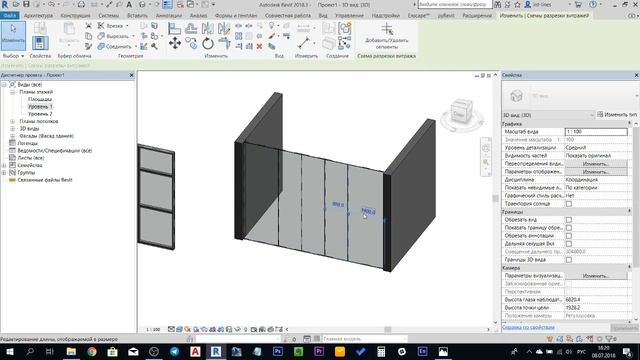This screenshot has height=360, width=640.
Task: Open the 3D вид type selector dropdown
Action: tap(548, 115)
